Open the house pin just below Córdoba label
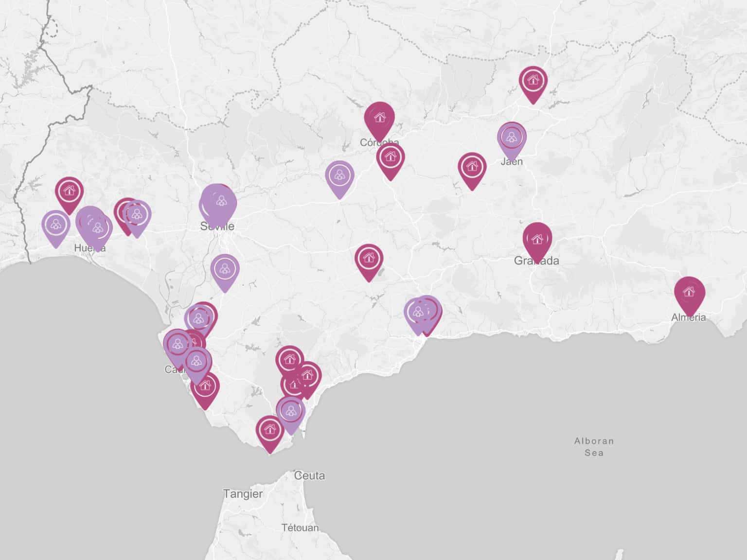The width and height of the screenshot is (747, 560). coord(390,157)
